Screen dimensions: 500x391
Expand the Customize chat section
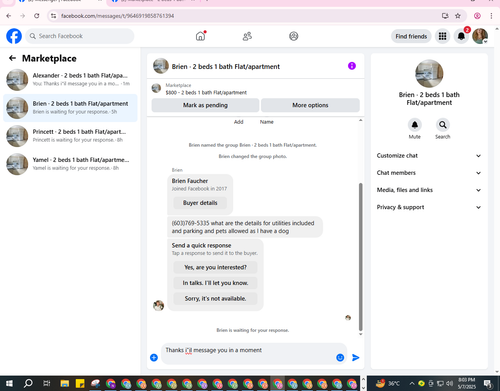point(429,156)
